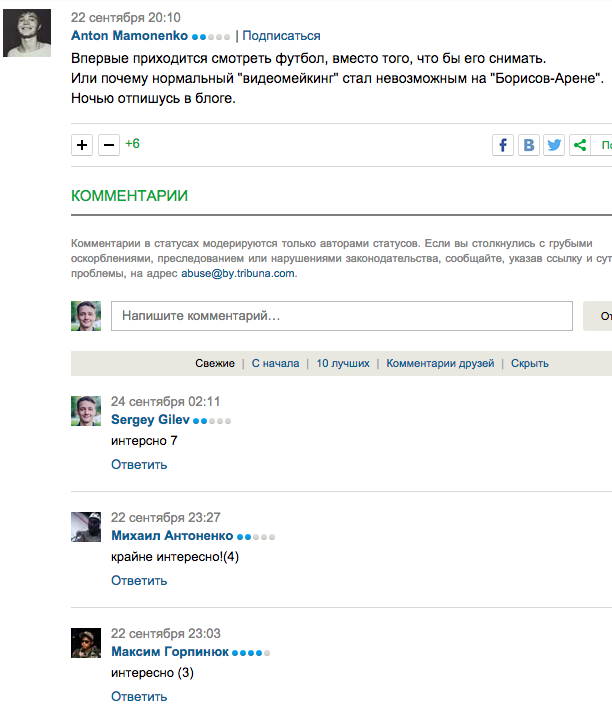This screenshot has height=714, width=612.
Task: Click Подписаться to follow the author
Action: (x=281, y=36)
